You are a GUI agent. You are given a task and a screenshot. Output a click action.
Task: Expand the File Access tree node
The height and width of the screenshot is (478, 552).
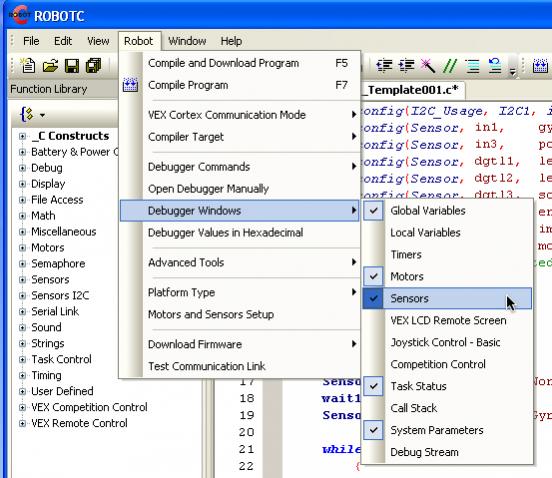point(22,200)
